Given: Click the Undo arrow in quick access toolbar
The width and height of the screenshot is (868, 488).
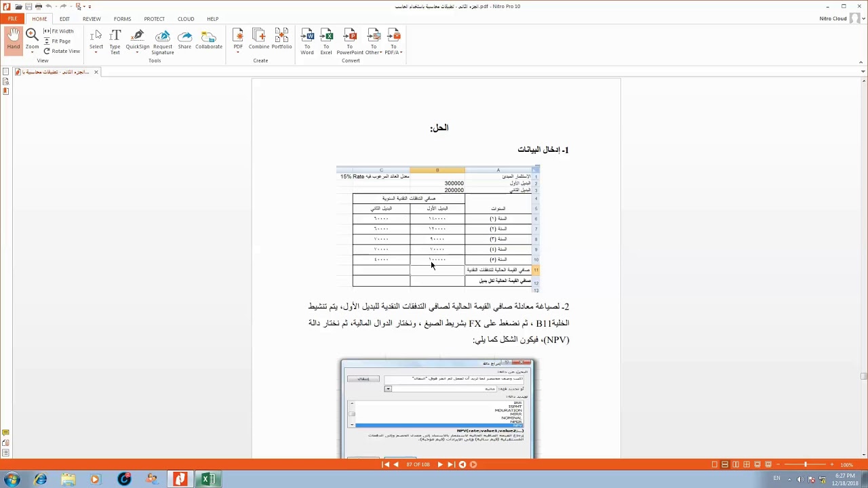Looking at the screenshot, I should [49, 7].
